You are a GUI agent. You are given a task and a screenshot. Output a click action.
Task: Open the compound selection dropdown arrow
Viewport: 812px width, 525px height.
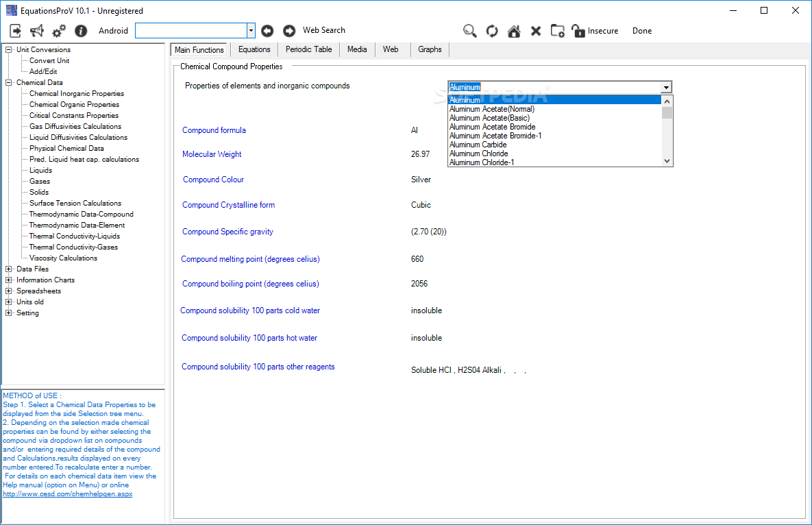tap(667, 88)
